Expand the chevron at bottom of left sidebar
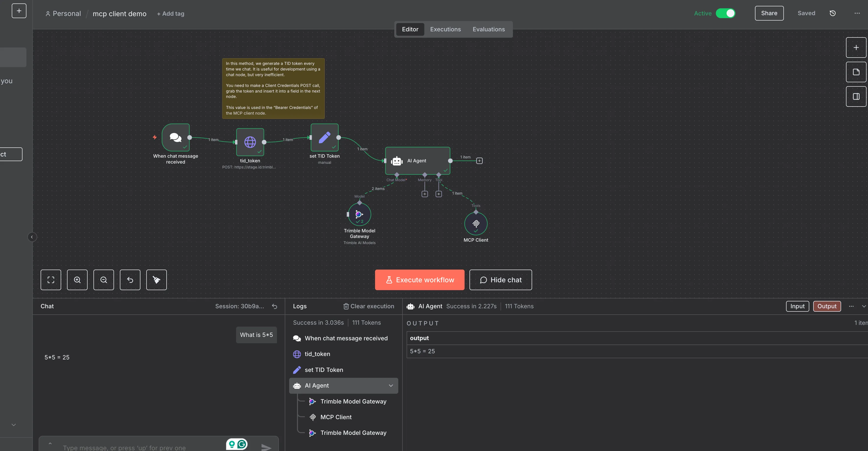 pos(14,425)
